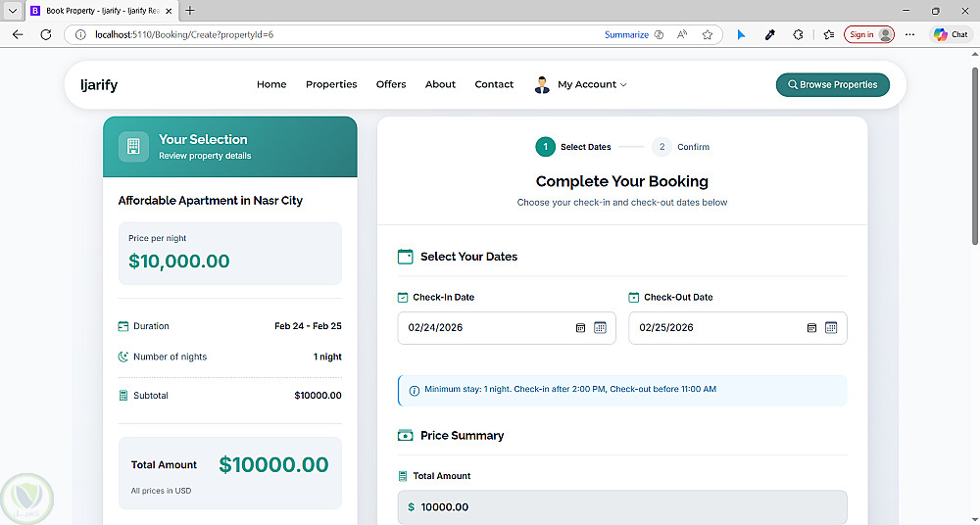Click the address bar URL
Image resolution: width=980 pixels, height=525 pixels.
click(x=184, y=34)
